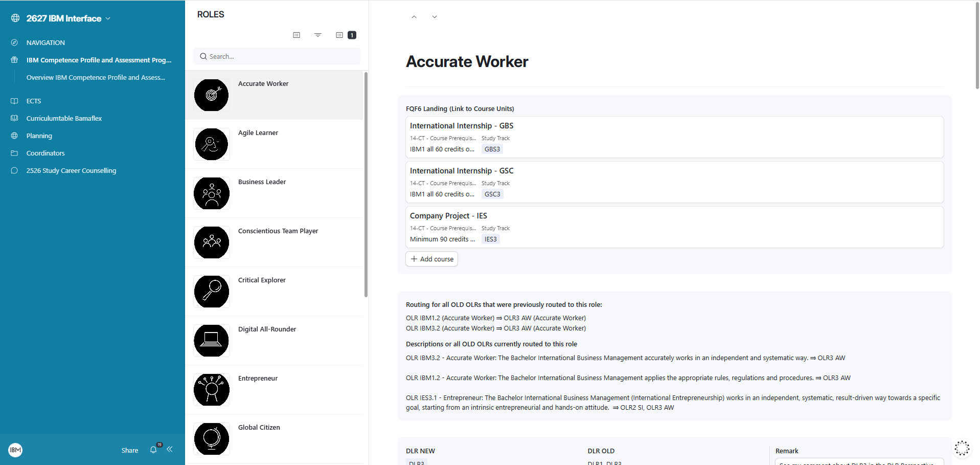
Task: Click the Entrepreneur icon thumbnail
Action: 212,390
